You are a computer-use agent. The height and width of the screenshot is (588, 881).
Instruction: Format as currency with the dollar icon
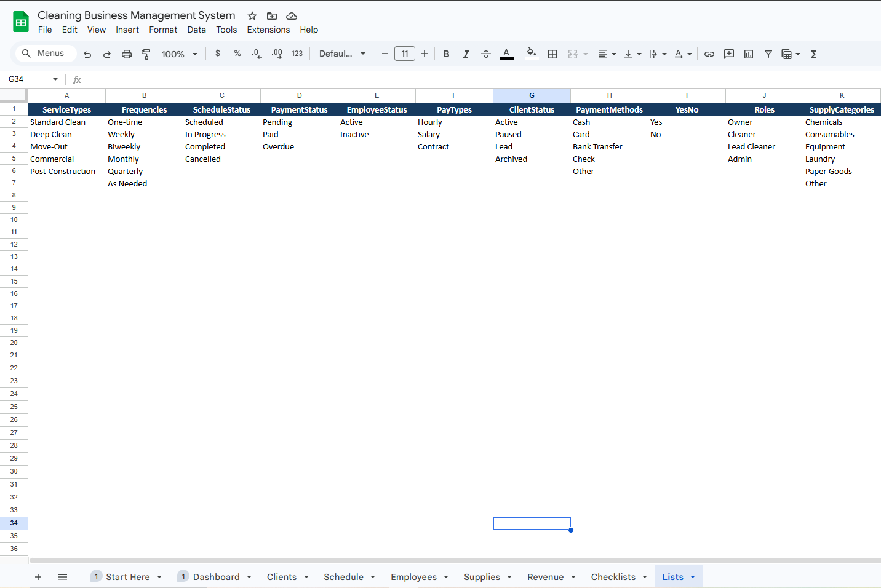coord(218,54)
